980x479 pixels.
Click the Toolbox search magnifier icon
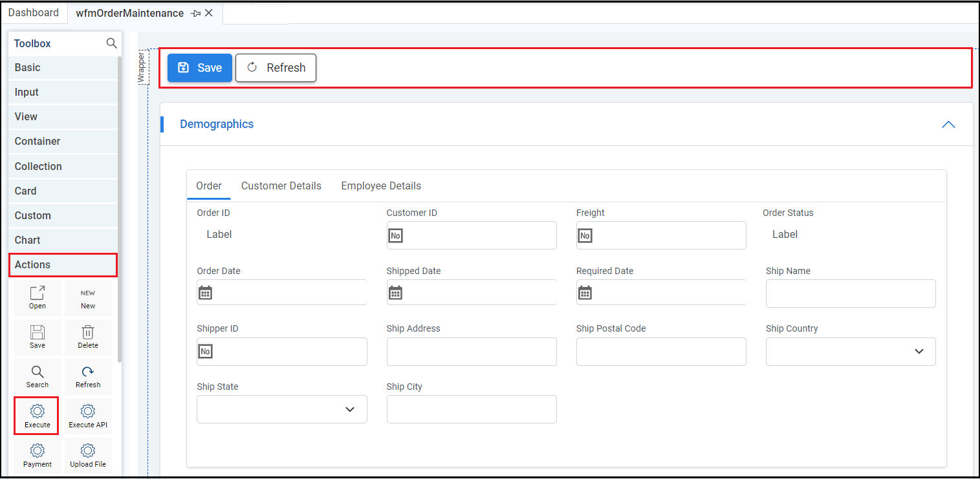pyautogui.click(x=112, y=43)
